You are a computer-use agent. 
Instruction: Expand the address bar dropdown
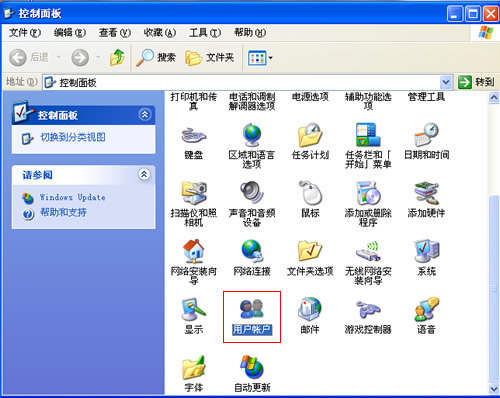pyautogui.click(x=446, y=82)
